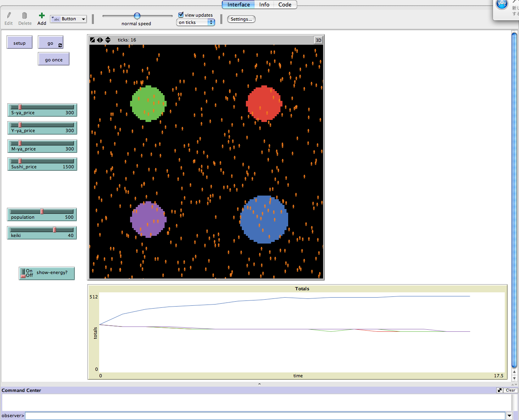Start the go forever button
This screenshot has width=519, height=420.
(51, 42)
